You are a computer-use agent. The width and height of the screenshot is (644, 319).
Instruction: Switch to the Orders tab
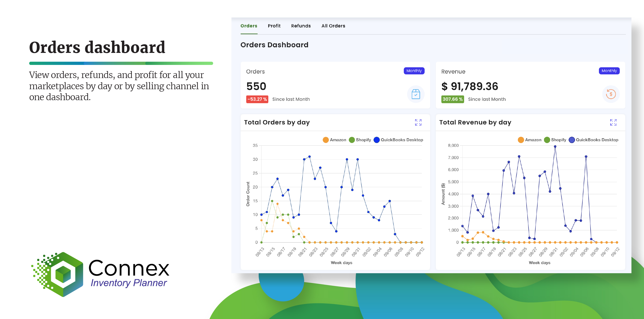(249, 26)
